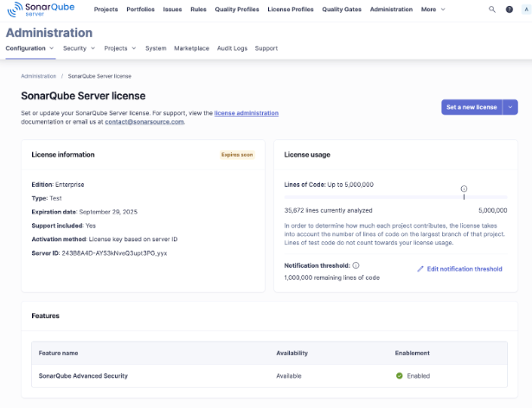Click the Lines of Code usage bar
The height and width of the screenshot is (408, 532).
point(395,198)
